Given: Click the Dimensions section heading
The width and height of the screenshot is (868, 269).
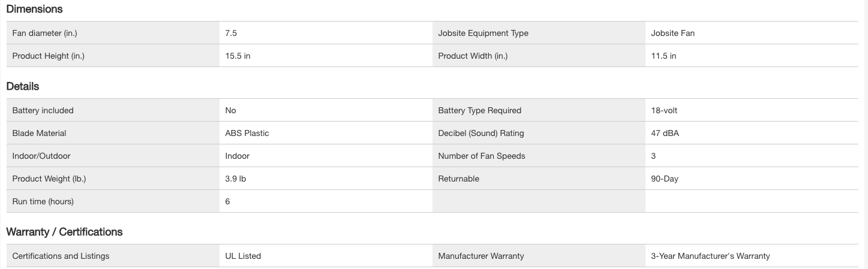Looking at the screenshot, I should pos(34,9).
